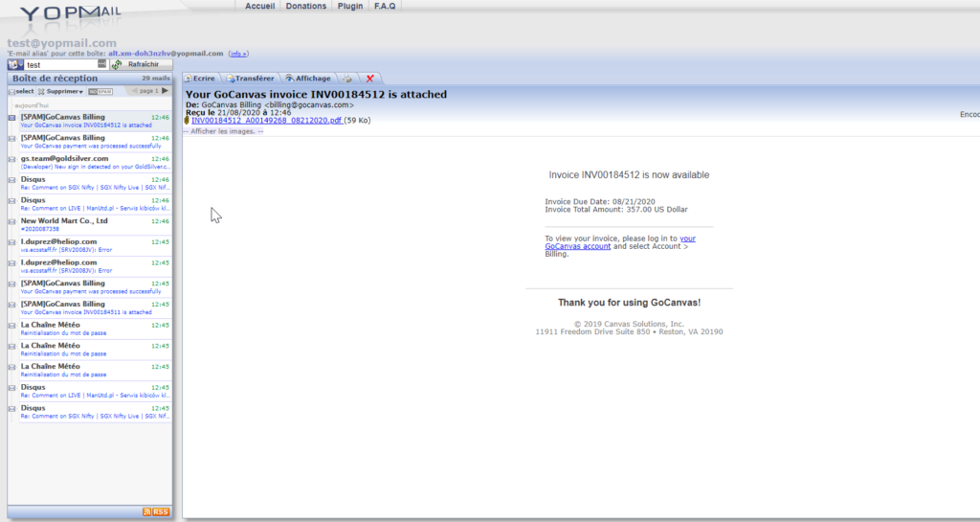Click the 'Thank you for using GoCanvas!' text
Viewport: 980px width, 522px height.
point(630,303)
